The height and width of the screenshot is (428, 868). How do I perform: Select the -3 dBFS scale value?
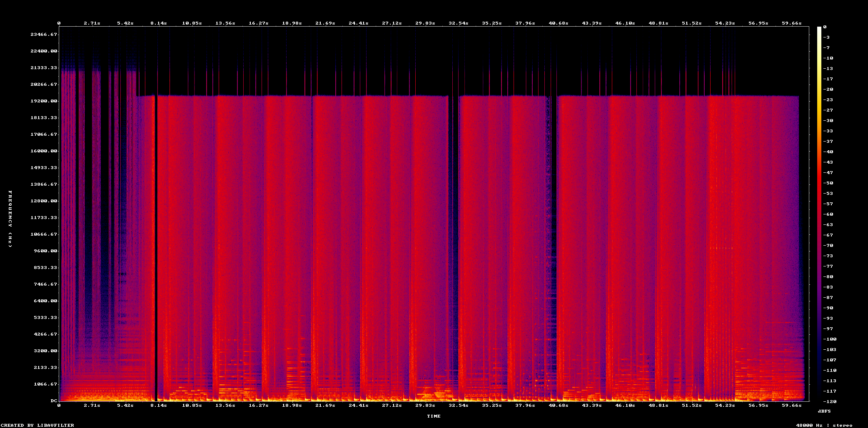coord(826,37)
